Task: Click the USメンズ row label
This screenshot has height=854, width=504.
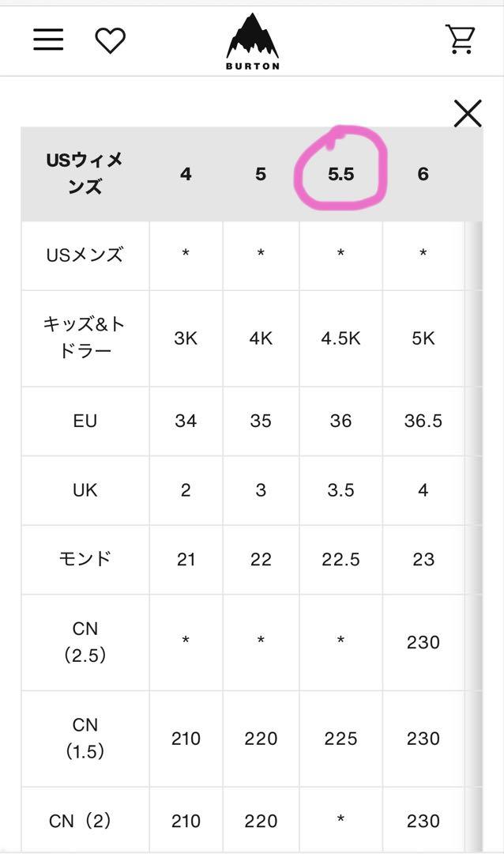Action: pos(85,255)
